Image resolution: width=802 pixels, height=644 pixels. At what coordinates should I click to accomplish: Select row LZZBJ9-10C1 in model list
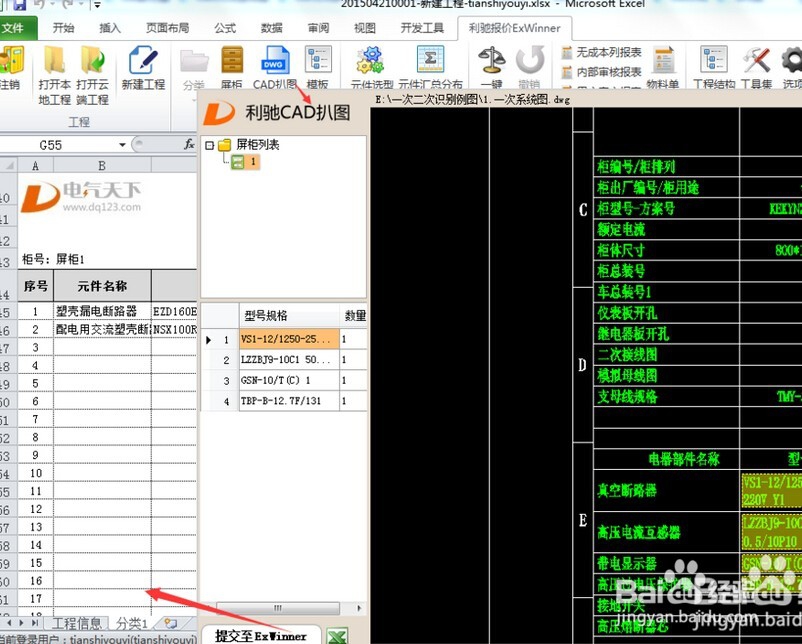pyautogui.click(x=284, y=360)
